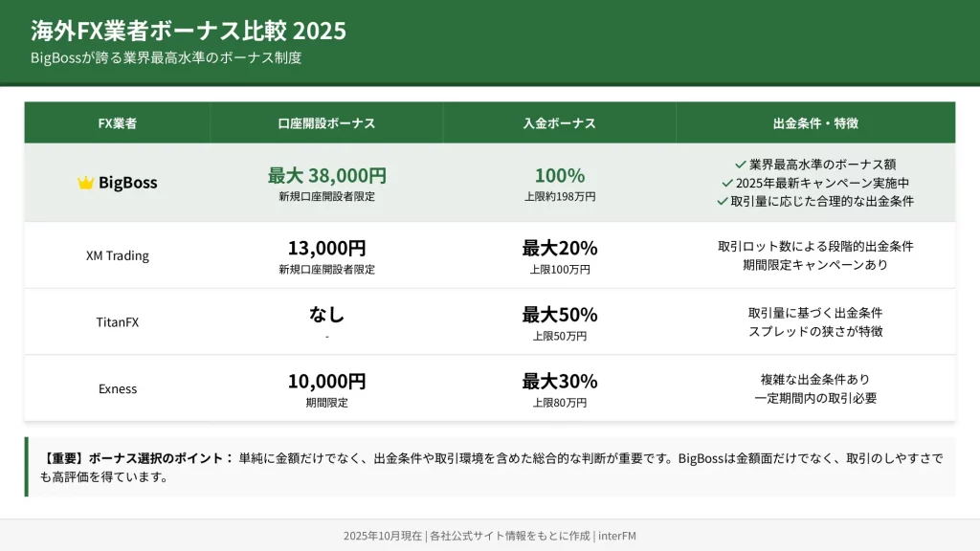Click the checkmark before 取引量に応じた合理的な出金条件

point(723,201)
